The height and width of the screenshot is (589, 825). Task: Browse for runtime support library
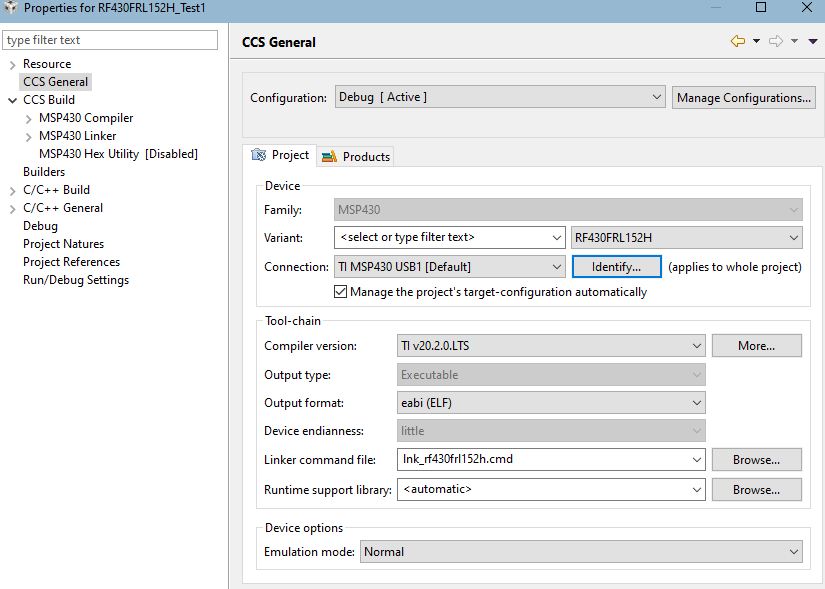coord(757,490)
